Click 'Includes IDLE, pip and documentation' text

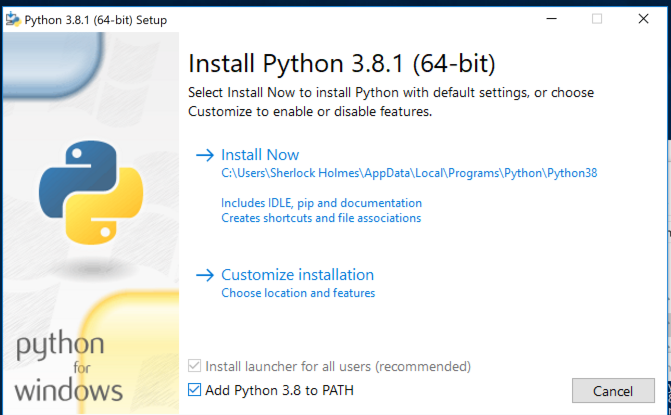[320, 203]
